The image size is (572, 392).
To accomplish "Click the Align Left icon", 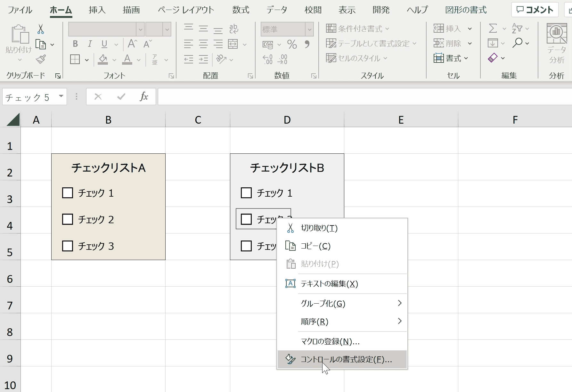I will pos(189,44).
